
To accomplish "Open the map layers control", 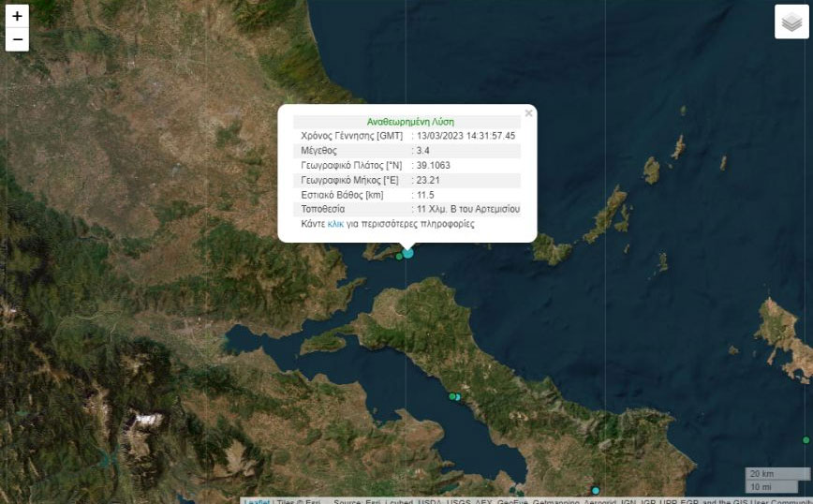I will (x=791, y=22).
